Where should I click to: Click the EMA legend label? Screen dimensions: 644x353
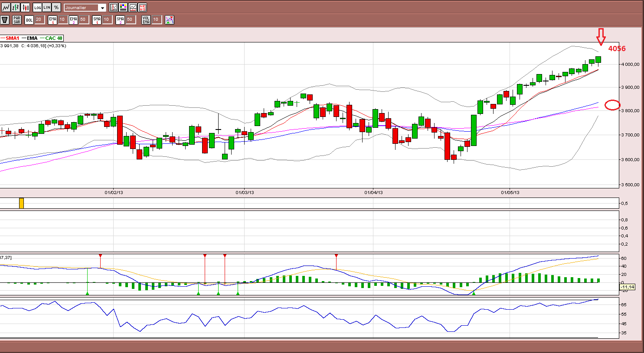33,38
